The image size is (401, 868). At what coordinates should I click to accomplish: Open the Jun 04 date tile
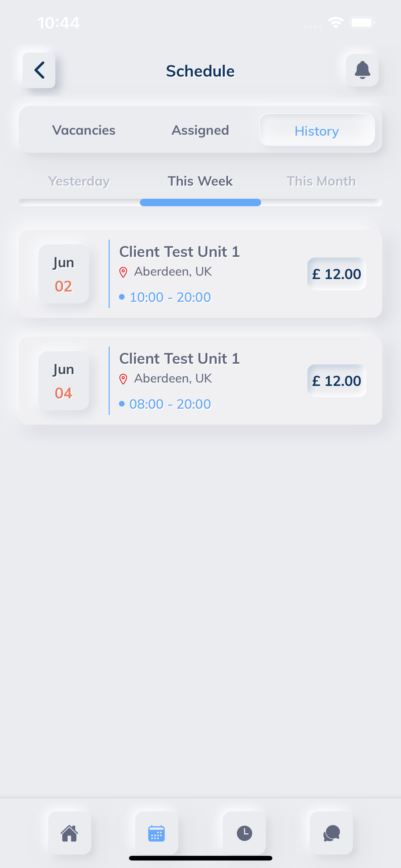64,381
